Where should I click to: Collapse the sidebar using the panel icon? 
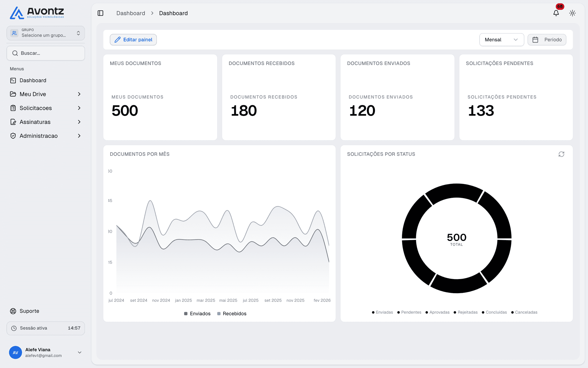pyautogui.click(x=100, y=13)
